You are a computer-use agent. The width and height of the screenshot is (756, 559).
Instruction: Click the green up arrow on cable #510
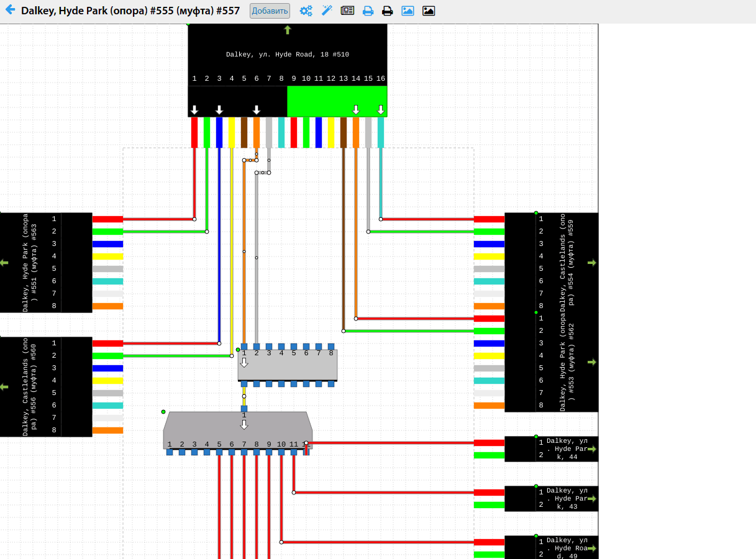287,30
